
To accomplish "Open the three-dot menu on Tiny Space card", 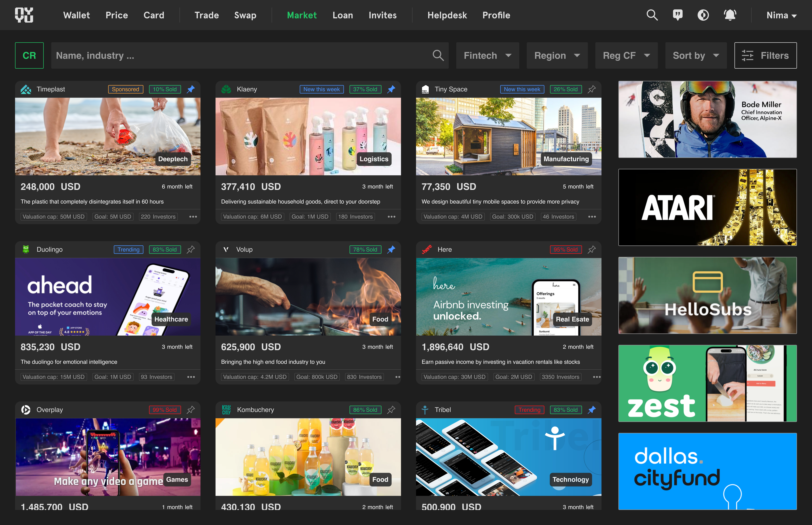I will point(592,217).
